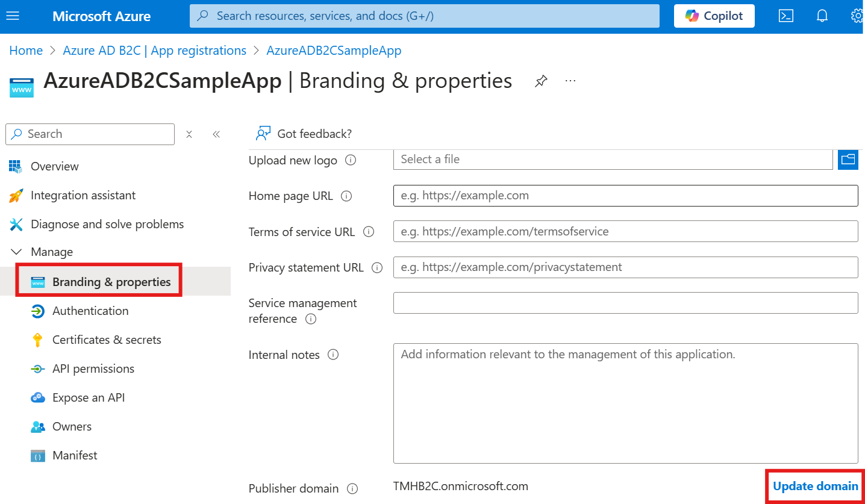865x504 pixels.
Task: Go to Home breadcrumb
Action: click(26, 51)
